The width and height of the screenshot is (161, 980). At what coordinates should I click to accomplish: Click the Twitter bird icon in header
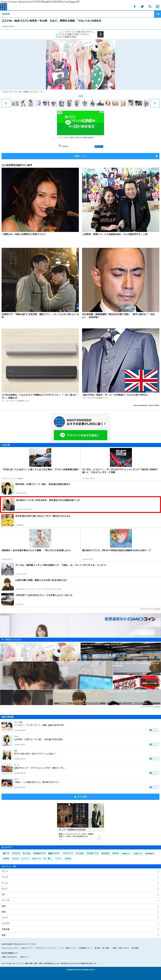pyautogui.click(x=142, y=6)
